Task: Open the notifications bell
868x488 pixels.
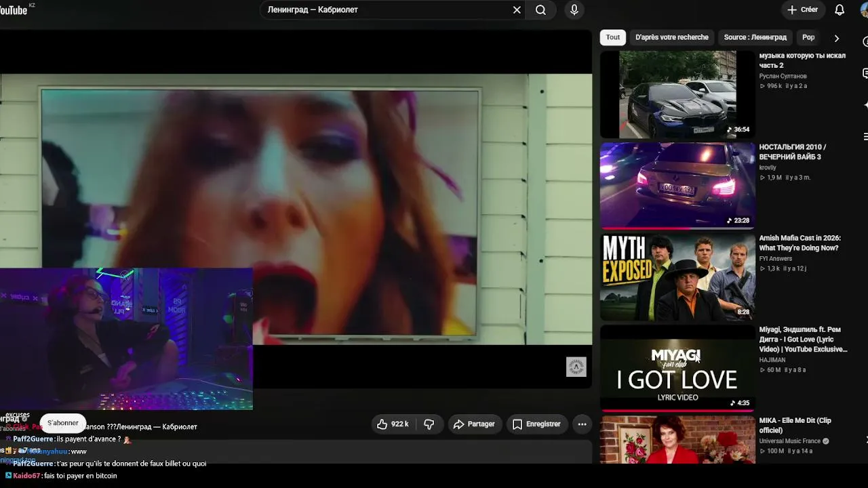Action: pos(840,9)
